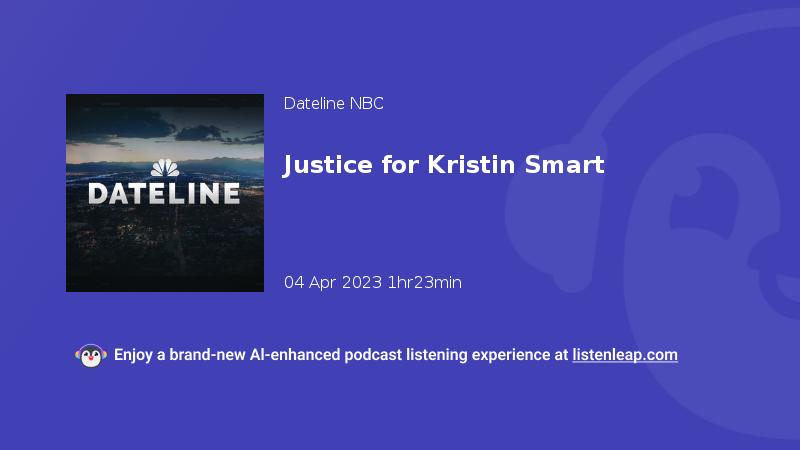This screenshot has height=450, width=800.
Task: Click the penguin with headphones icon
Action: (91, 356)
